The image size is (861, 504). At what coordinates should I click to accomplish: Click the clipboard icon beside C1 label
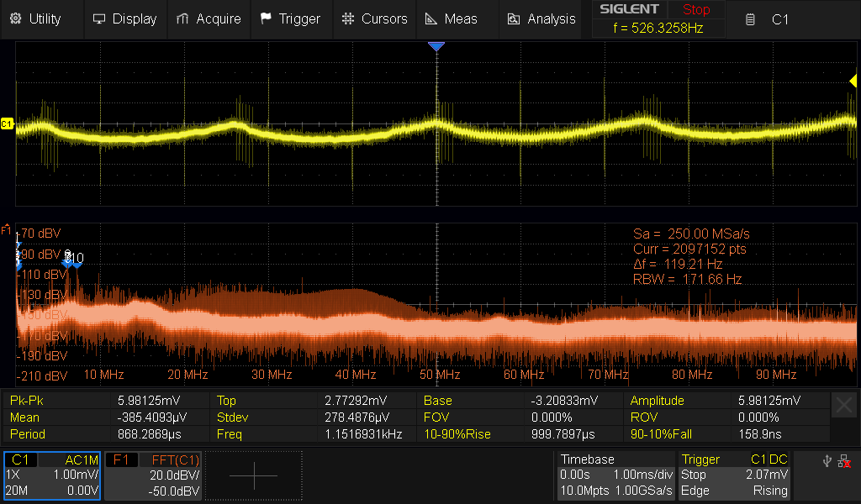click(x=751, y=19)
